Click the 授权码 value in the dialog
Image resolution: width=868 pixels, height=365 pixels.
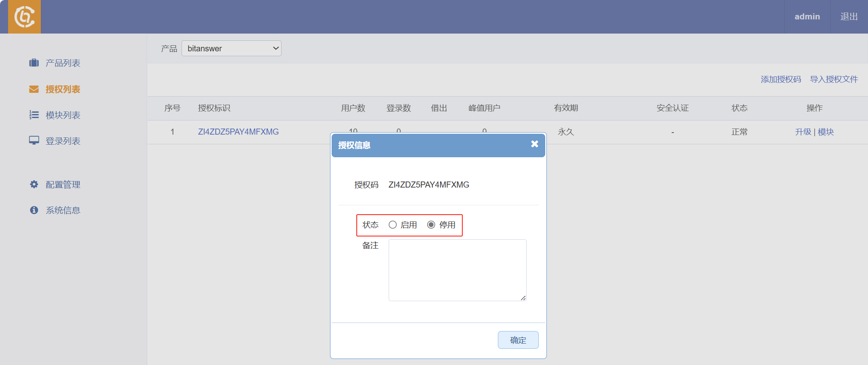tap(429, 185)
